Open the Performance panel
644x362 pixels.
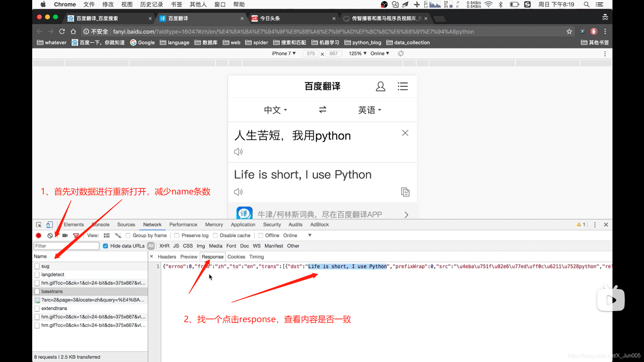(x=183, y=225)
